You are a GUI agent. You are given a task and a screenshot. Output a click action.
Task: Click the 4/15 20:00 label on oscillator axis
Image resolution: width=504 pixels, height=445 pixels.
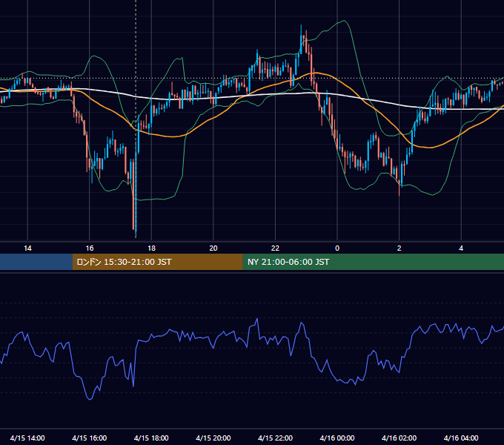[x=213, y=438]
